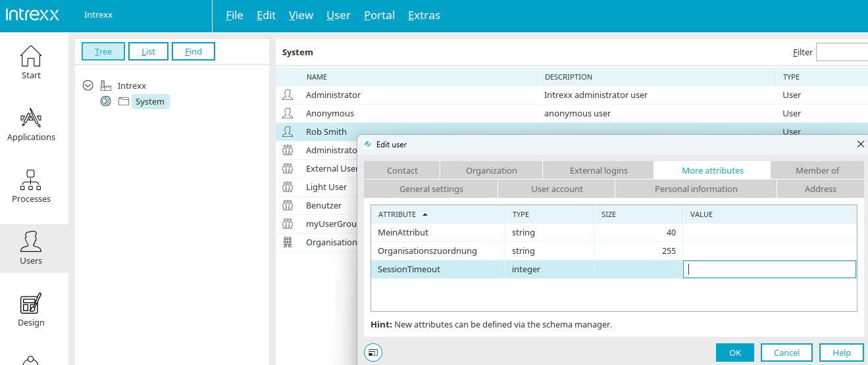Click the NAME column header
868x365 pixels.
click(x=418, y=77)
